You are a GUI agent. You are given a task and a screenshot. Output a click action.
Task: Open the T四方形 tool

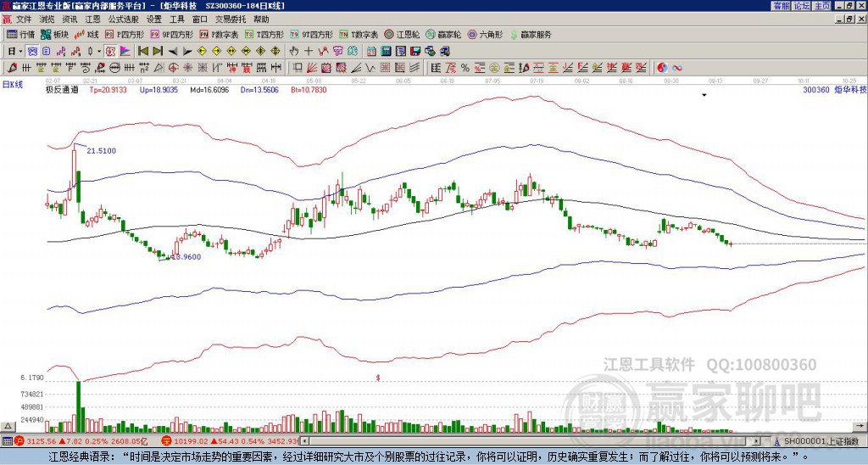[264, 34]
